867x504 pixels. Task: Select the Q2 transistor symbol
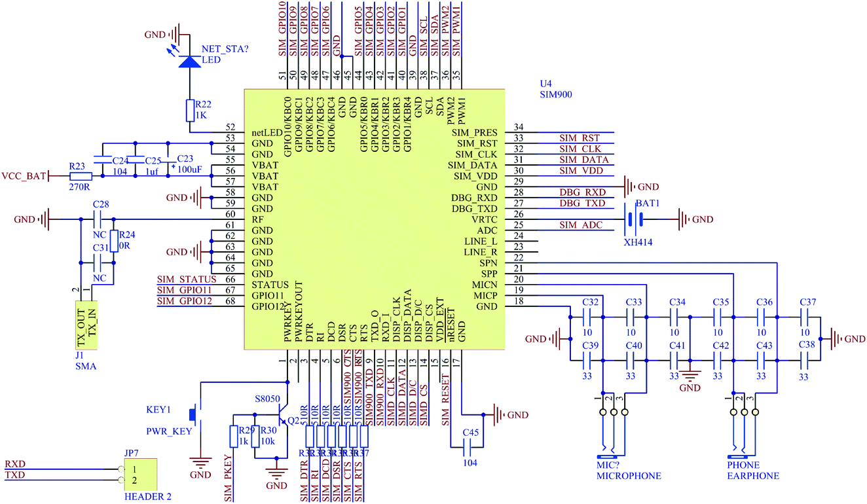click(x=284, y=416)
